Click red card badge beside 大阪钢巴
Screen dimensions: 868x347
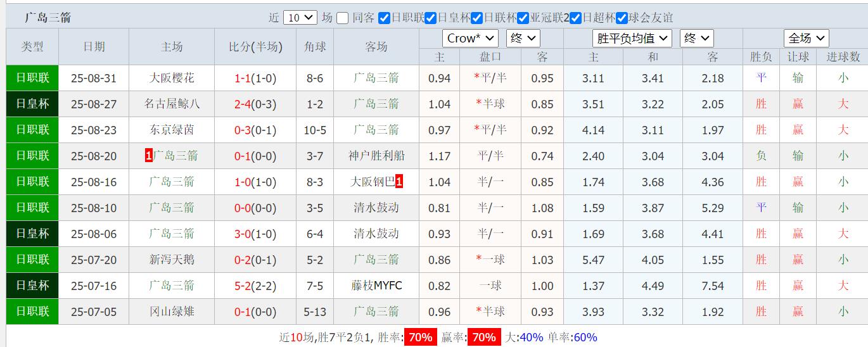(399, 182)
